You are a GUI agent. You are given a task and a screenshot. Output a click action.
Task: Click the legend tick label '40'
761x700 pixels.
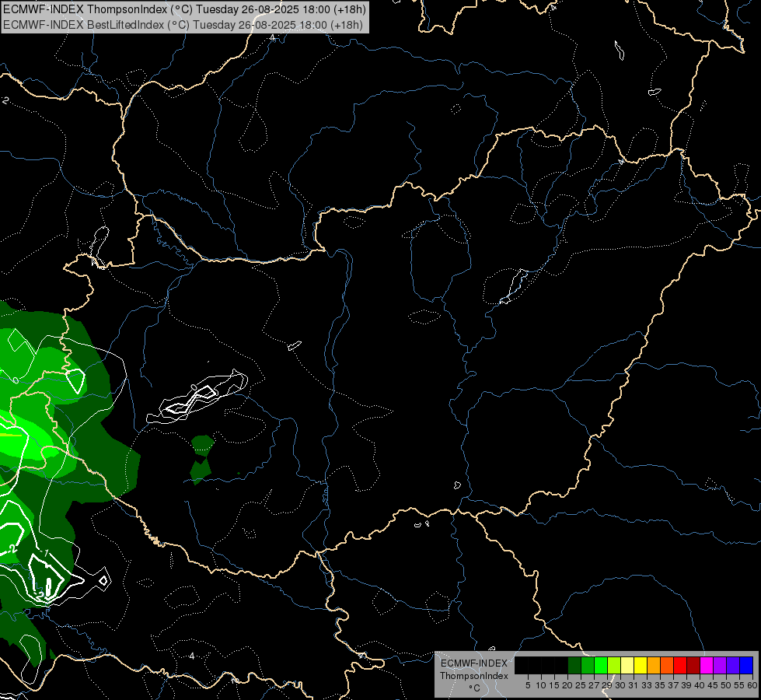coord(700,685)
